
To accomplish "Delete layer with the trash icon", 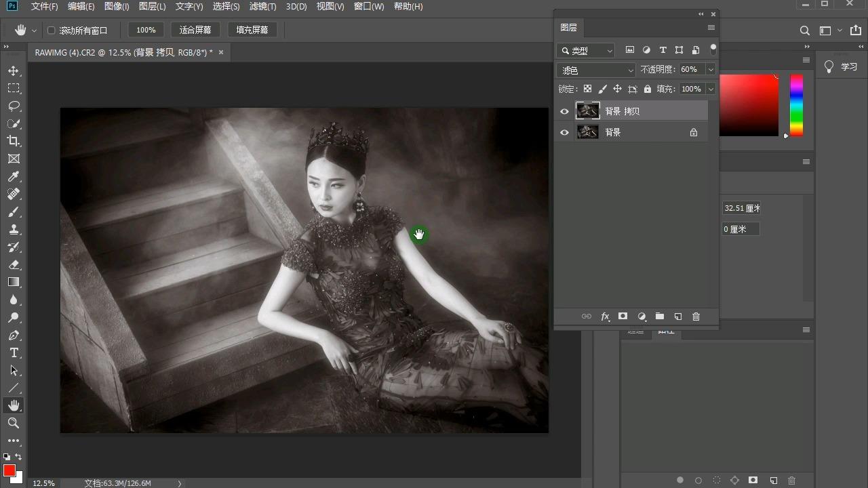I will [696, 317].
